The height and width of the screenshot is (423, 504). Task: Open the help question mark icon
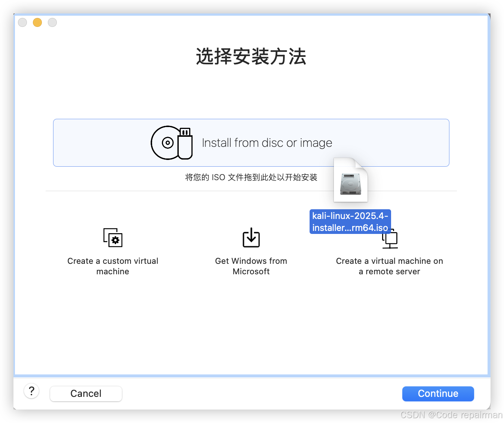[x=31, y=391]
